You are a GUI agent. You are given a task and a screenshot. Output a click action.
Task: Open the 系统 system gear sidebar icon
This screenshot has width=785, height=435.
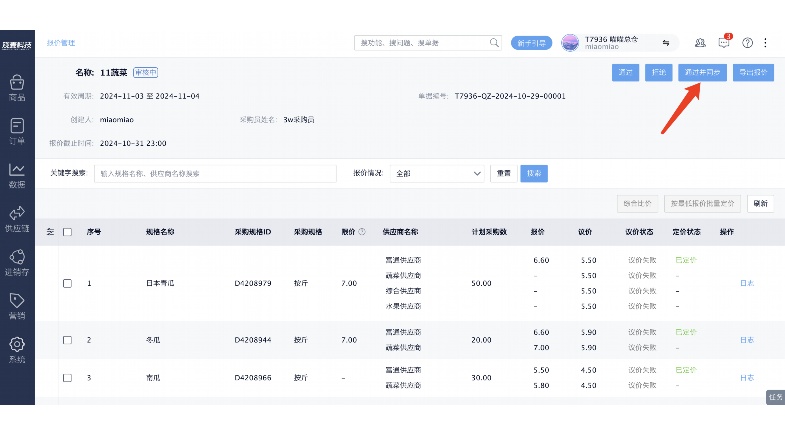tap(17, 349)
